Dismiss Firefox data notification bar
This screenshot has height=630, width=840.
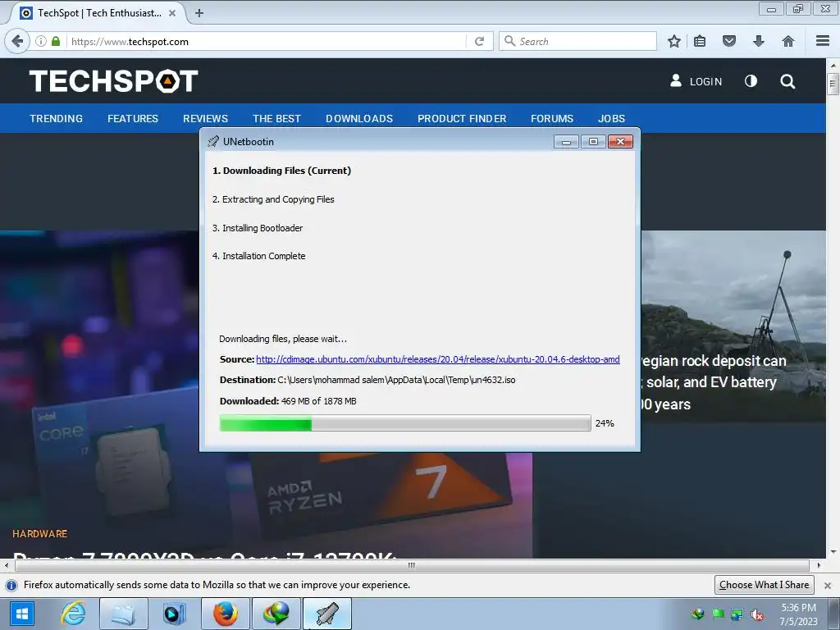(x=828, y=585)
